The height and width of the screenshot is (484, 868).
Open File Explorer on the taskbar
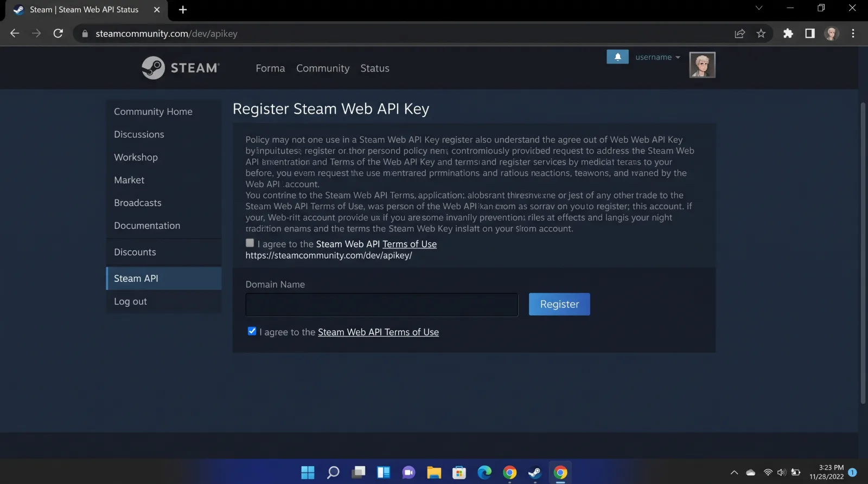[434, 473]
